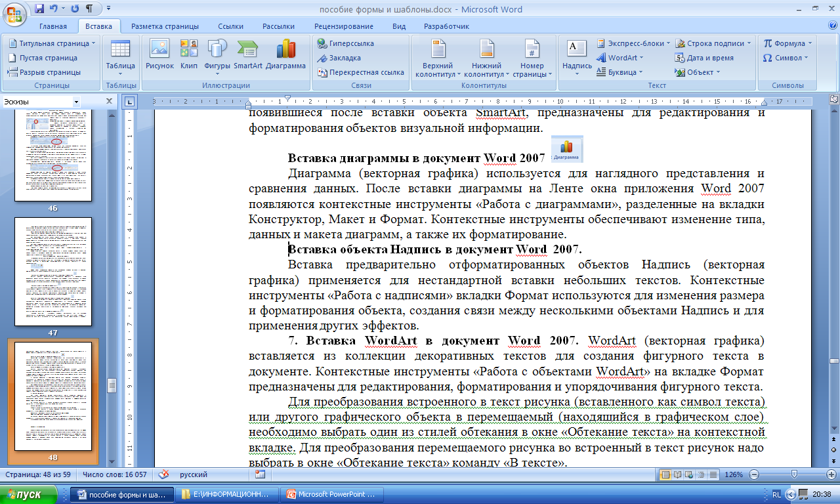Insert a Разрыв страницы page break
The width and height of the screenshot is (840, 504).
pyautogui.click(x=45, y=72)
